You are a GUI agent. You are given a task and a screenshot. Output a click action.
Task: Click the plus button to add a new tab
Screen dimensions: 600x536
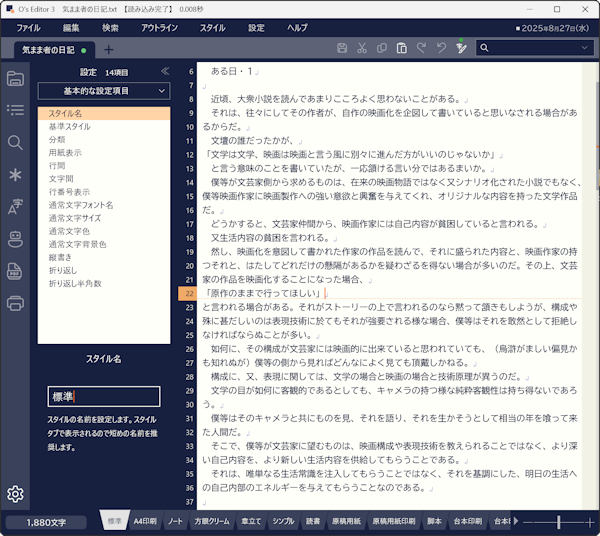[108, 49]
